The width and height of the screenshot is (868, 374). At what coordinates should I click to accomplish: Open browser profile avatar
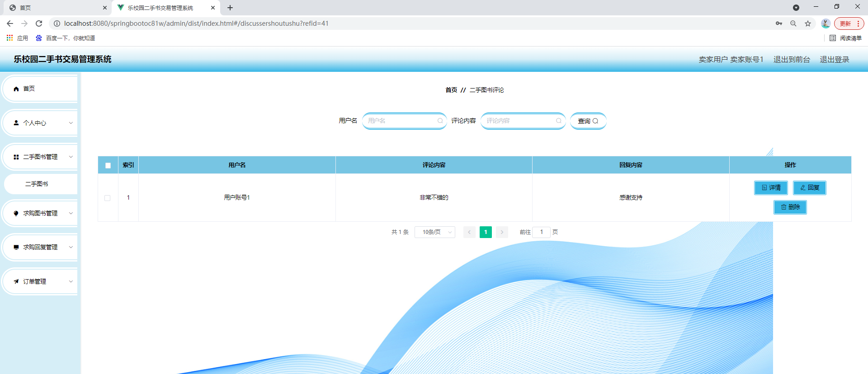click(x=826, y=23)
